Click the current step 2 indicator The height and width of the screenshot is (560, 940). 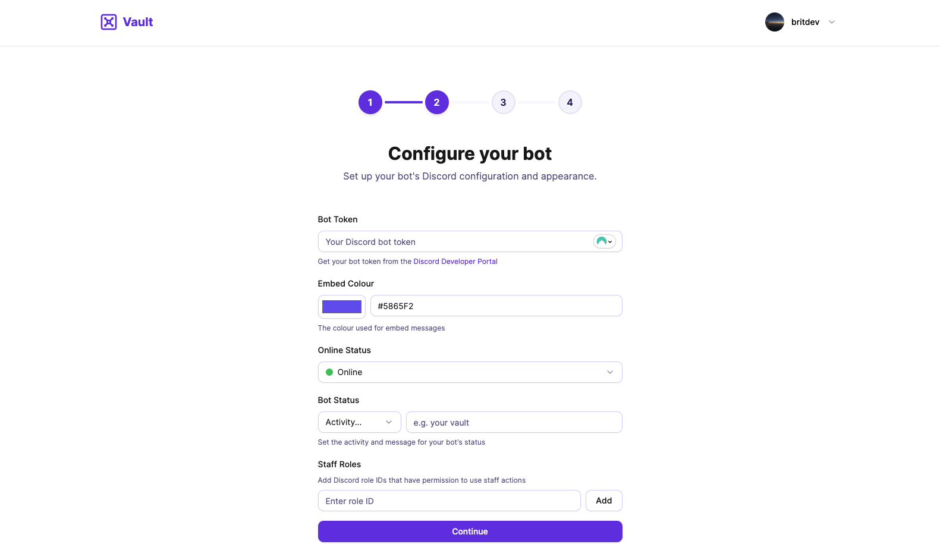click(436, 102)
